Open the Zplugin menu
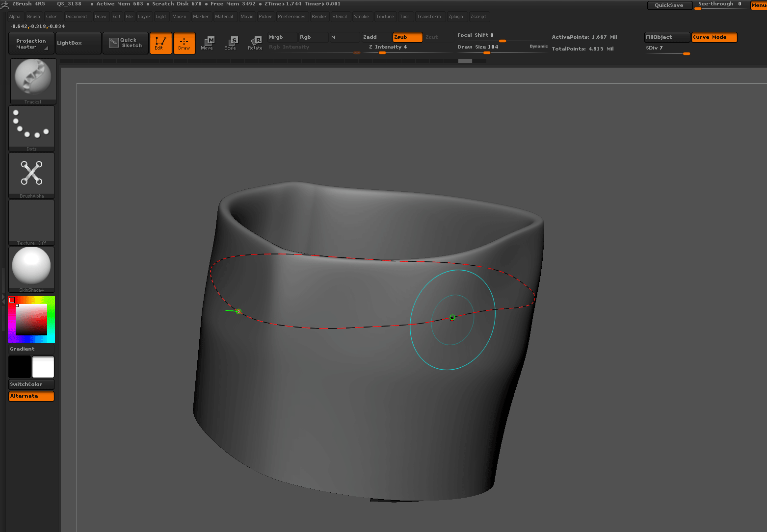This screenshot has height=532, width=767. (x=455, y=17)
